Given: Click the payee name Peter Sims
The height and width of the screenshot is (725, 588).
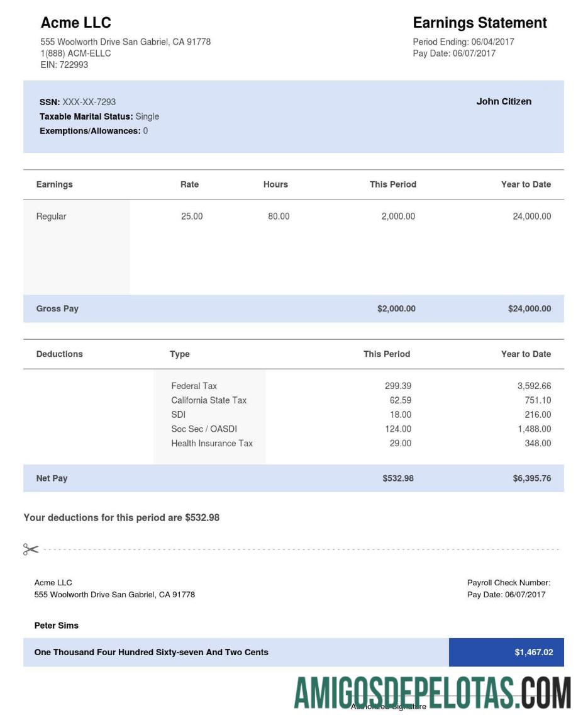Looking at the screenshot, I should [57, 626].
